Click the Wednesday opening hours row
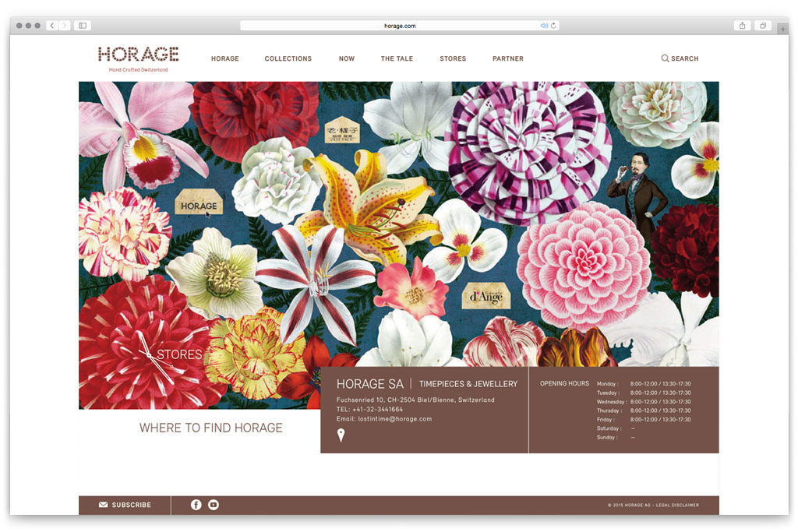798x532 pixels. point(644,402)
